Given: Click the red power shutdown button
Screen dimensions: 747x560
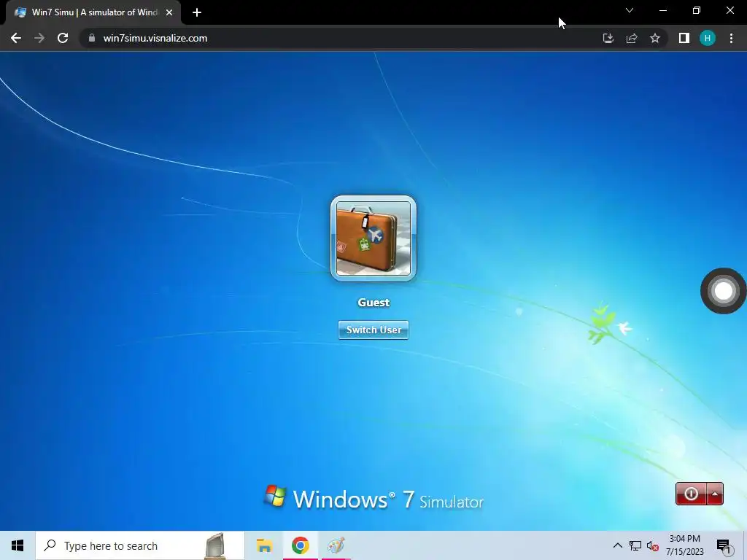Looking at the screenshot, I should coord(691,494).
